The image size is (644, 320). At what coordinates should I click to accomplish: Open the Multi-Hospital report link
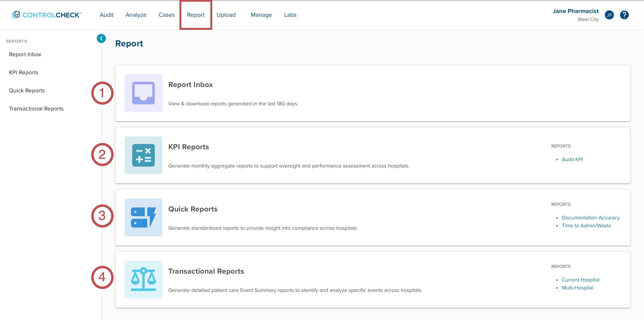(577, 288)
